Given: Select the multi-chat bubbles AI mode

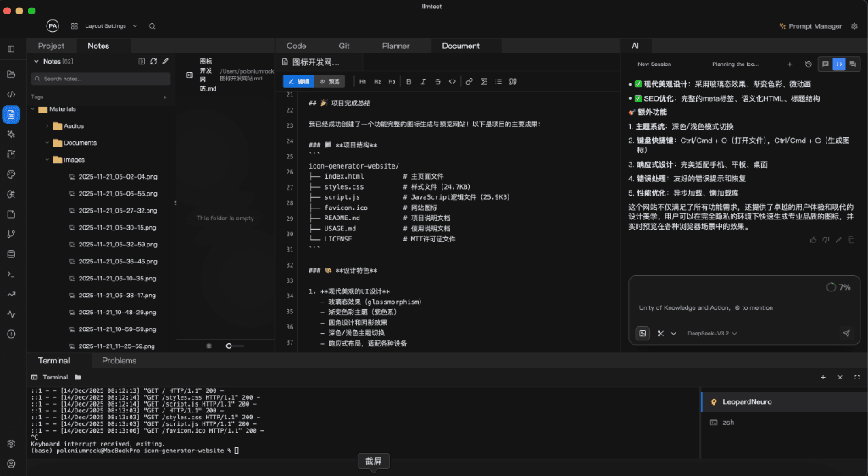Looking at the screenshot, I should coord(853,64).
